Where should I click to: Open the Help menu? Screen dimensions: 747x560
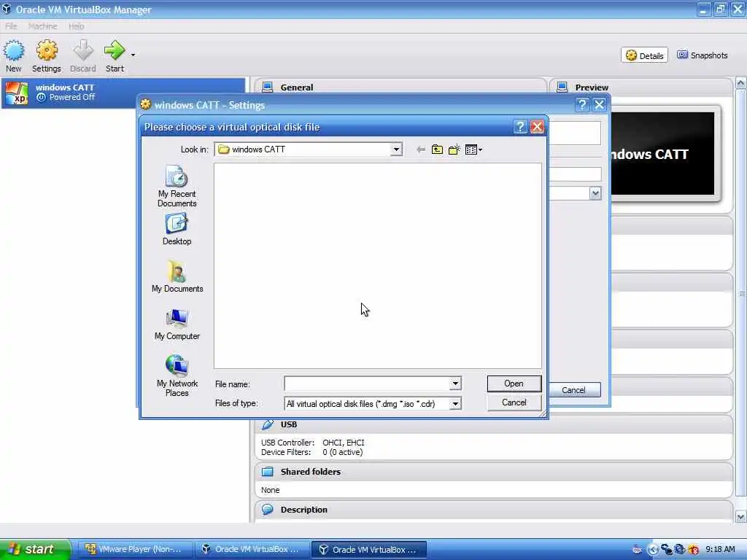(76, 26)
